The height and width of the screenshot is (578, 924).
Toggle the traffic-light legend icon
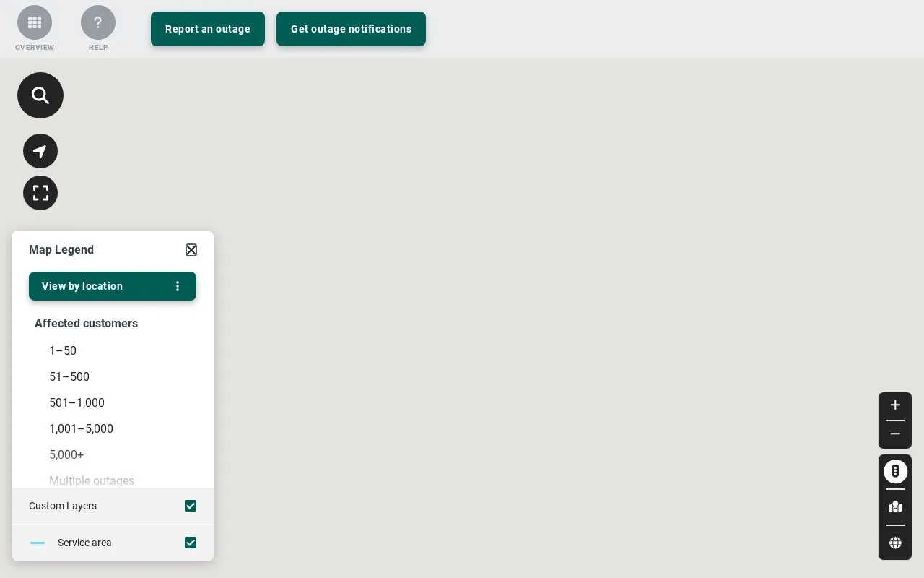(895, 471)
